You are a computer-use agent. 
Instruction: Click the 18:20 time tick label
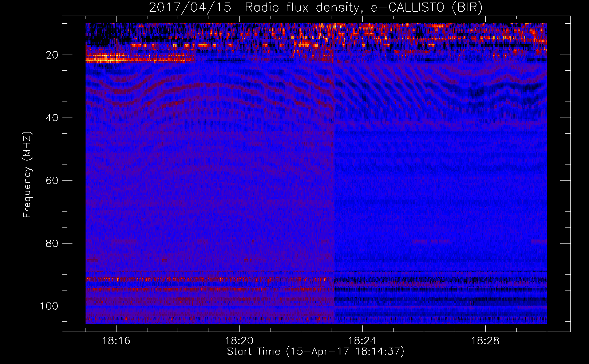coord(239,341)
